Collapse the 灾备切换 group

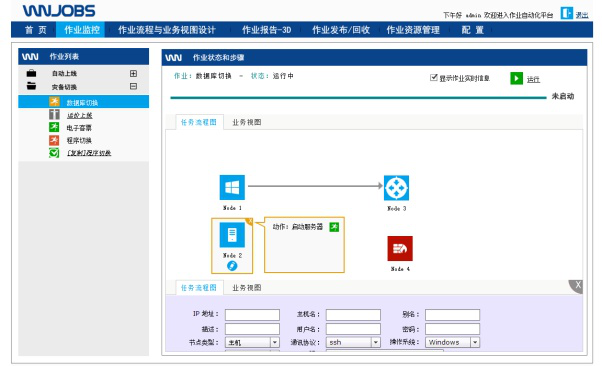(133, 86)
